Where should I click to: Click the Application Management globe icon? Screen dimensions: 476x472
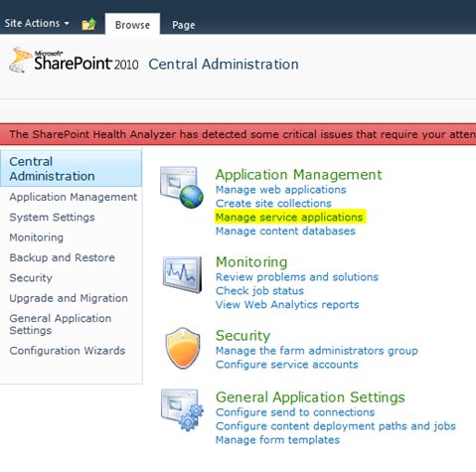182,187
